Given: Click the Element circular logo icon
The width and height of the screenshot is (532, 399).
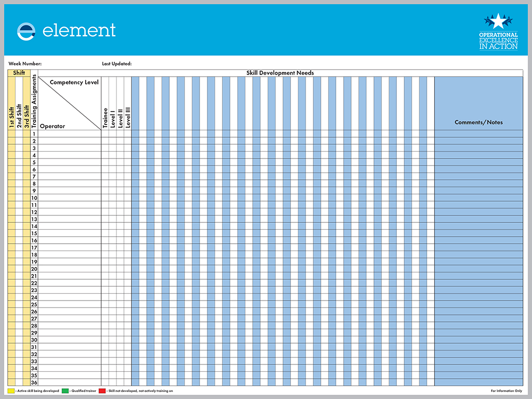Looking at the screenshot, I should pos(26,31).
